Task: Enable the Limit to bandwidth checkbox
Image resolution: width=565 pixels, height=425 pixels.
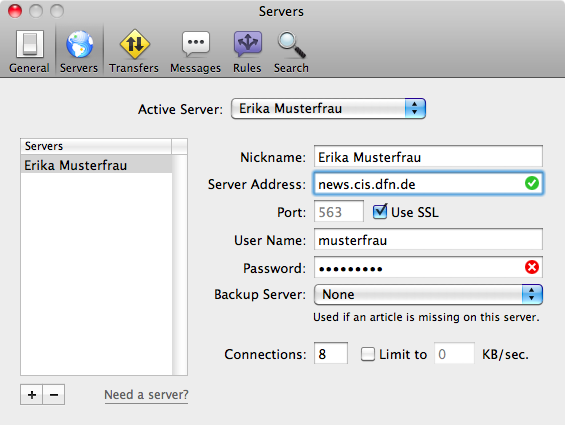Action: pyautogui.click(x=368, y=354)
